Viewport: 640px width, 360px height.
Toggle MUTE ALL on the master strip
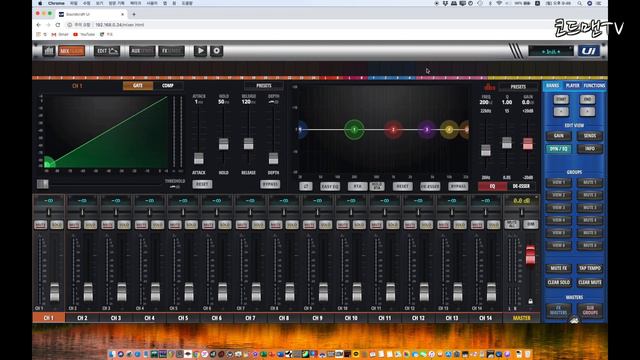(x=512, y=224)
